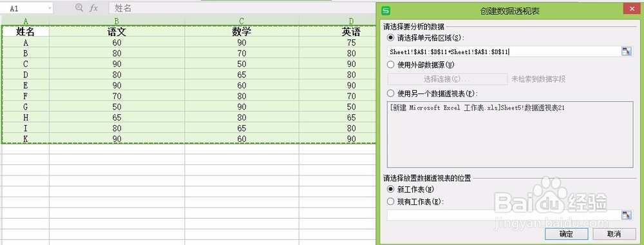
Task: Click the name cell E
Action: tap(26, 86)
